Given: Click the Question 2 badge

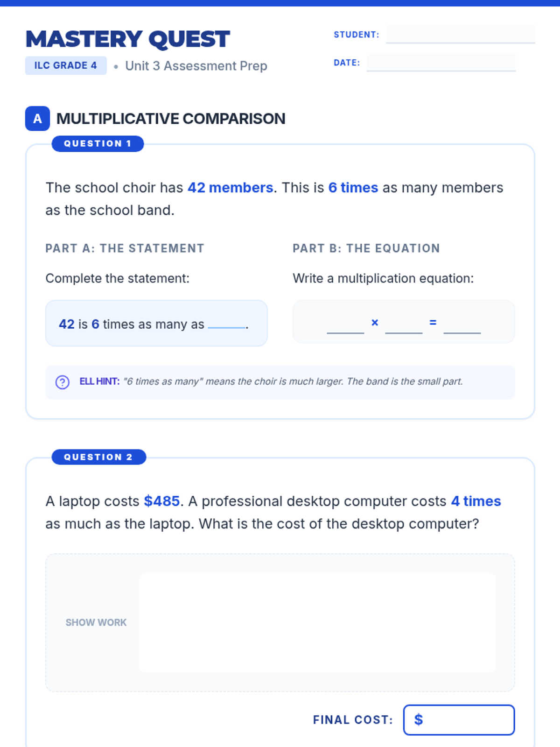Looking at the screenshot, I should (x=99, y=457).
